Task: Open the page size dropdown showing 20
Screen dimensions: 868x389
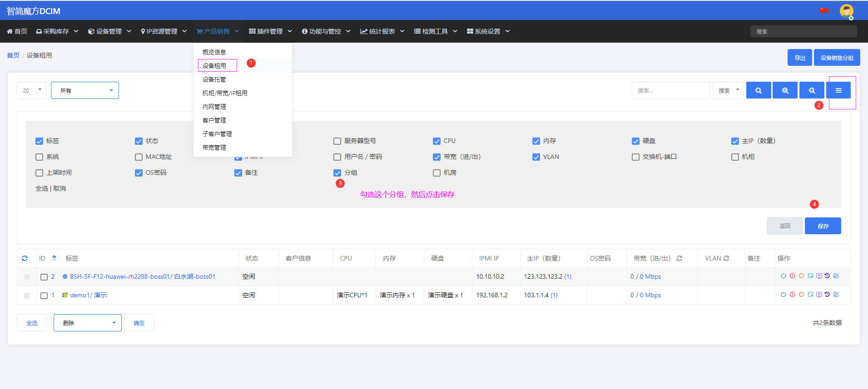Action: [32, 90]
